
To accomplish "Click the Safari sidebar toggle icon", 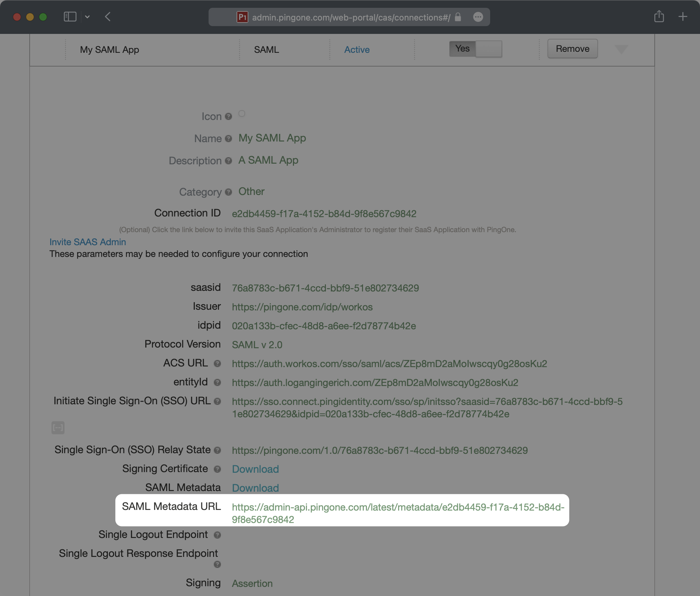I will point(70,17).
